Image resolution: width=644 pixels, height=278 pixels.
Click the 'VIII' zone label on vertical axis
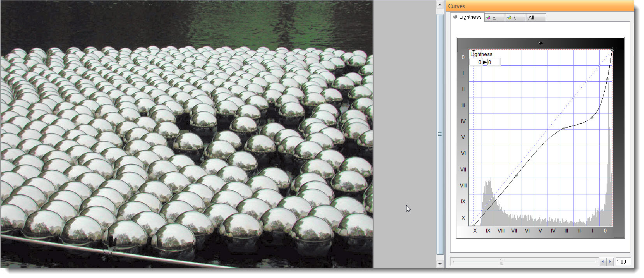pos(463,185)
